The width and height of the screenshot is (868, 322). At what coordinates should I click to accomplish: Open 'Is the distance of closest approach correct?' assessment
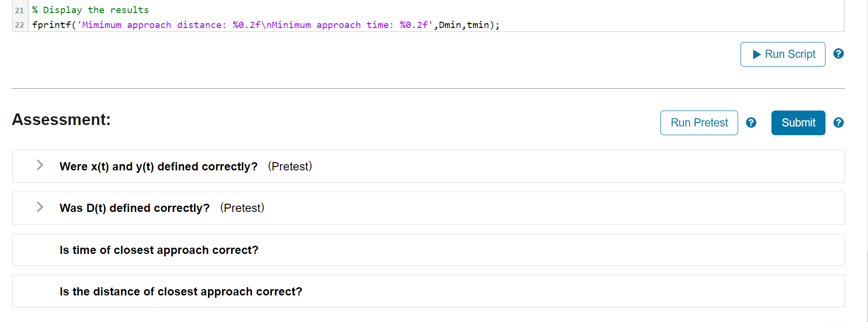coord(181,291)
